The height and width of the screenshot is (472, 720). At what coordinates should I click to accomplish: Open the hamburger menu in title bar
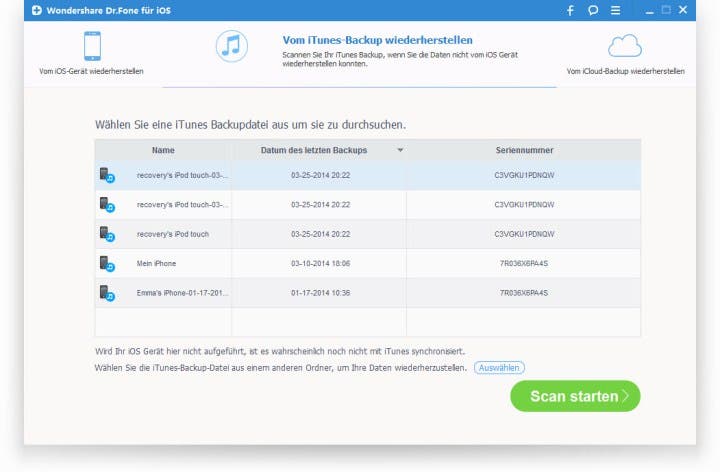tap(615, 10)
